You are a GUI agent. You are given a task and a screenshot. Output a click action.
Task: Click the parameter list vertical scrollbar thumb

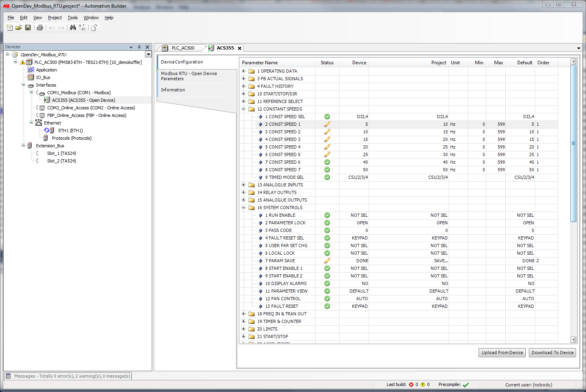coord(574,144)
